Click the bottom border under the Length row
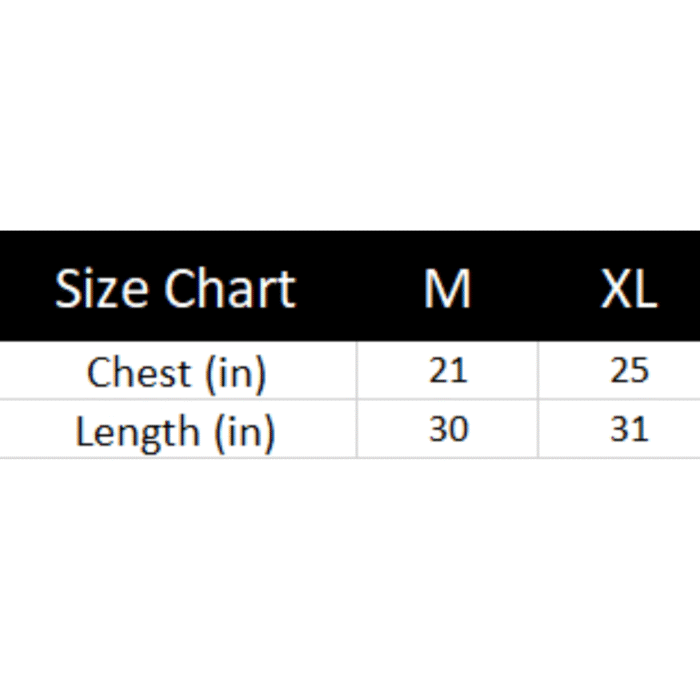This screenshot has height=700, width=700. (200, 458)
